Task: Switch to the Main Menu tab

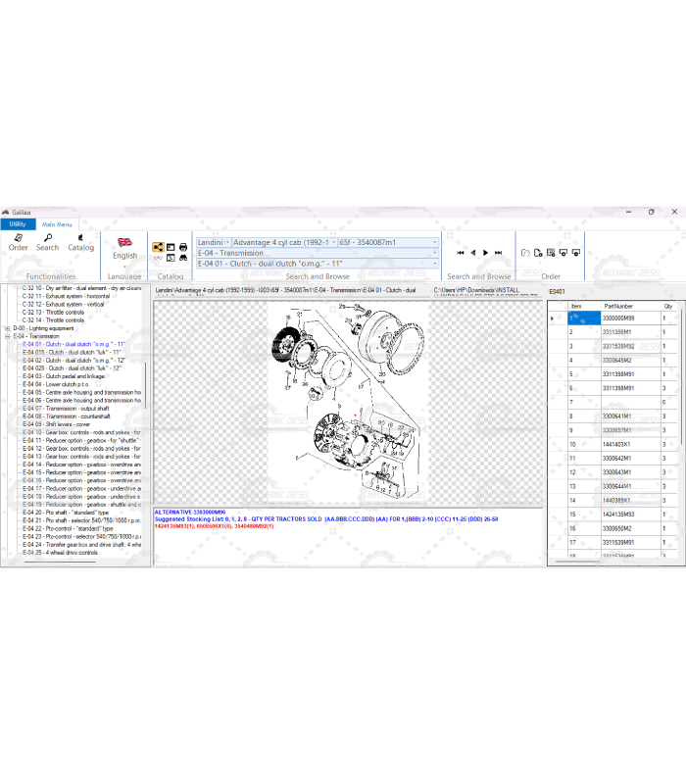Action: pyautogui.click(x=56, y=224)
